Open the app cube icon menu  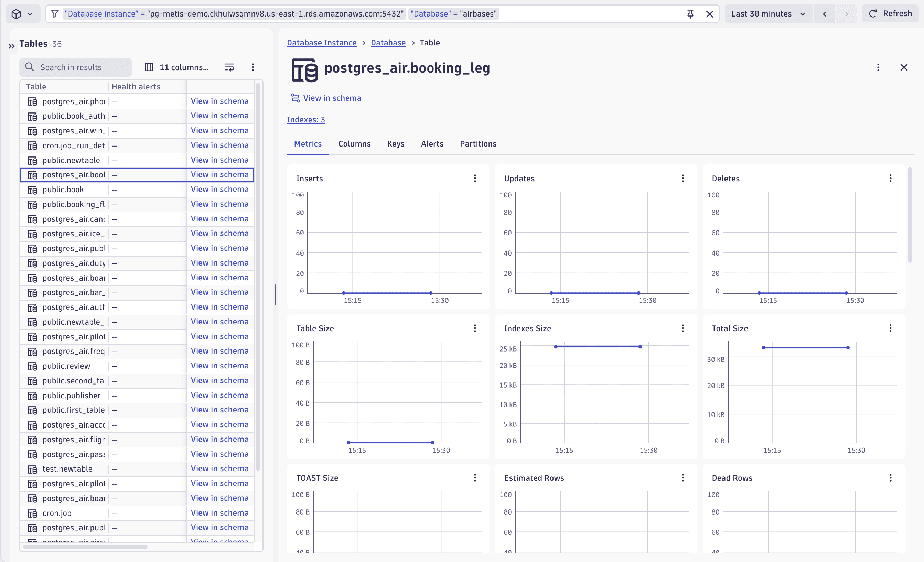pos(22,14)
